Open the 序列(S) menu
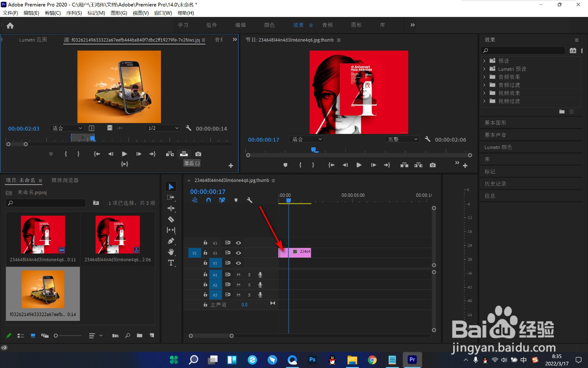This screenshot has width=588, height=368. pyautogui.click(x=74, y=13)
